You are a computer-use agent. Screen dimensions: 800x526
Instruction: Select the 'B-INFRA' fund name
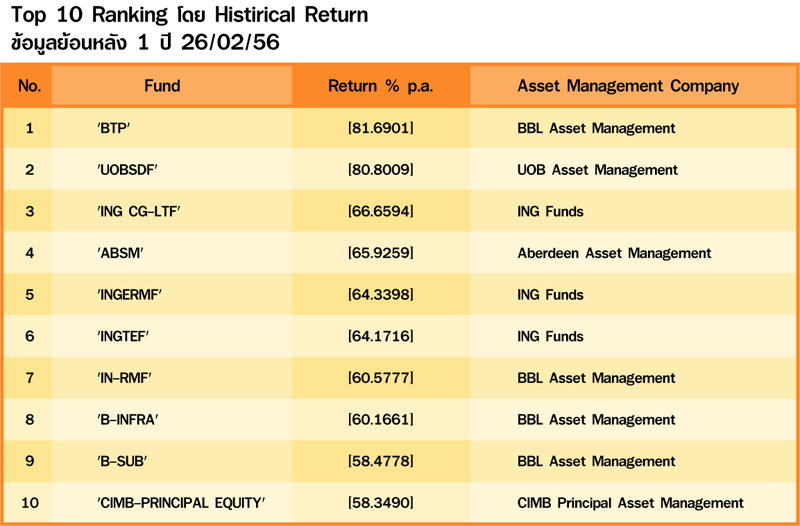pos(127,420)
